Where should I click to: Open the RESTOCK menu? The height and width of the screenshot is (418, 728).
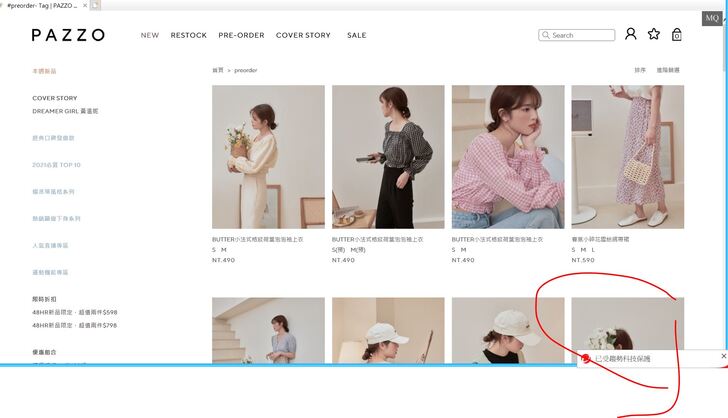tap(188, 35)
